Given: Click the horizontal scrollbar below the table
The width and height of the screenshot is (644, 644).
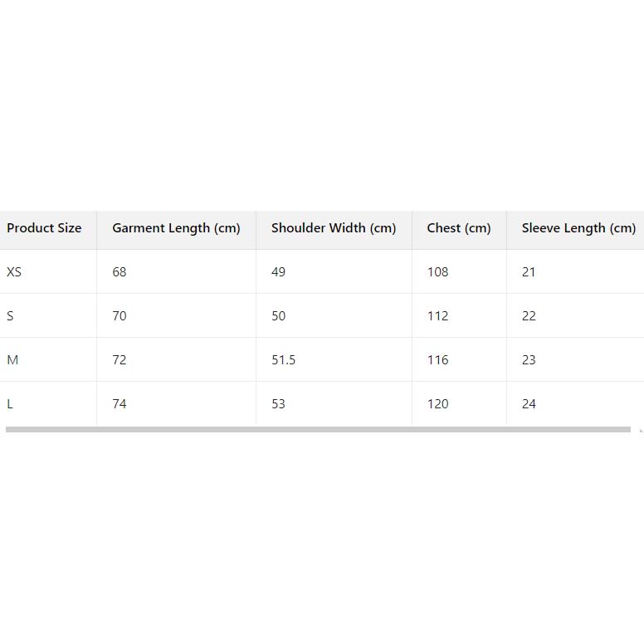Looking at the screenshot, I should coord(318,430).
